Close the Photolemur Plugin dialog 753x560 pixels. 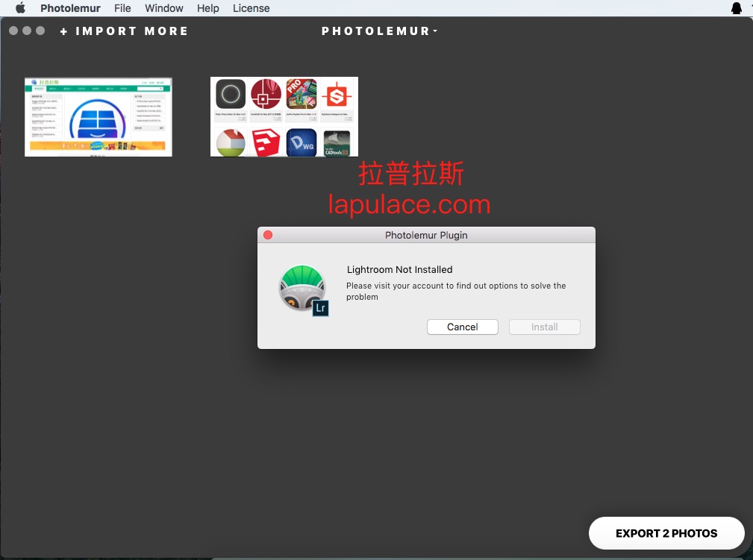click(268, 235)
